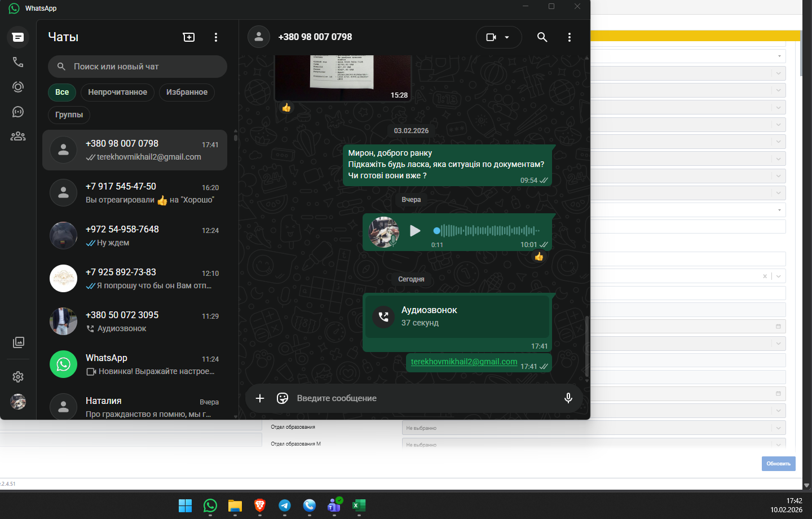812x519 pixels.
Task: Click the contact name +380 98 007 0798 in header
Action: point(315,37)
